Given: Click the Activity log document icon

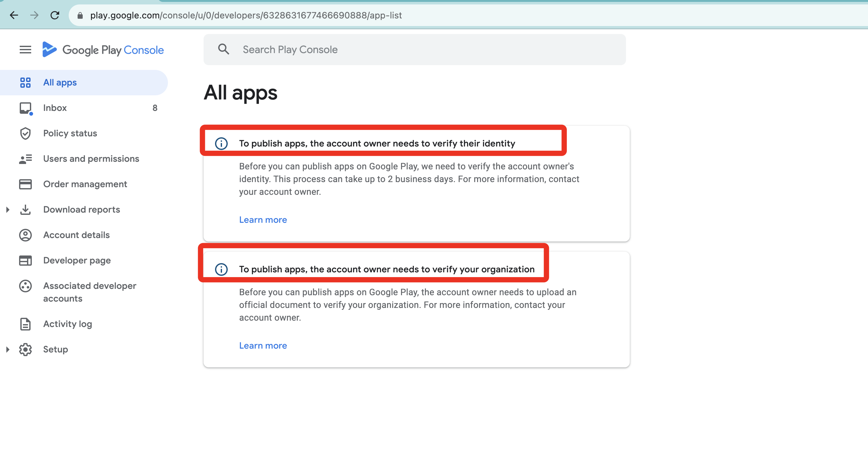Looking at the screenshot, I should [x=25, y=324].
